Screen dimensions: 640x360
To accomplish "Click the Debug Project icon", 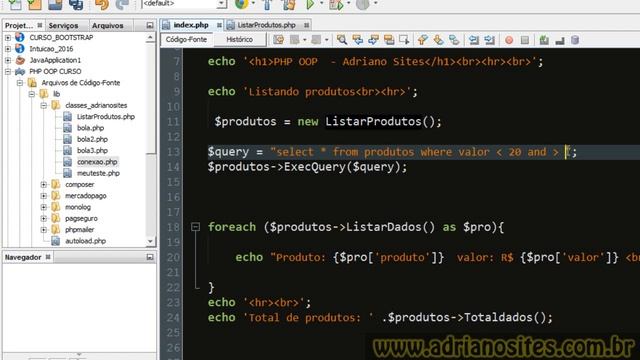I will pos(336,4).
